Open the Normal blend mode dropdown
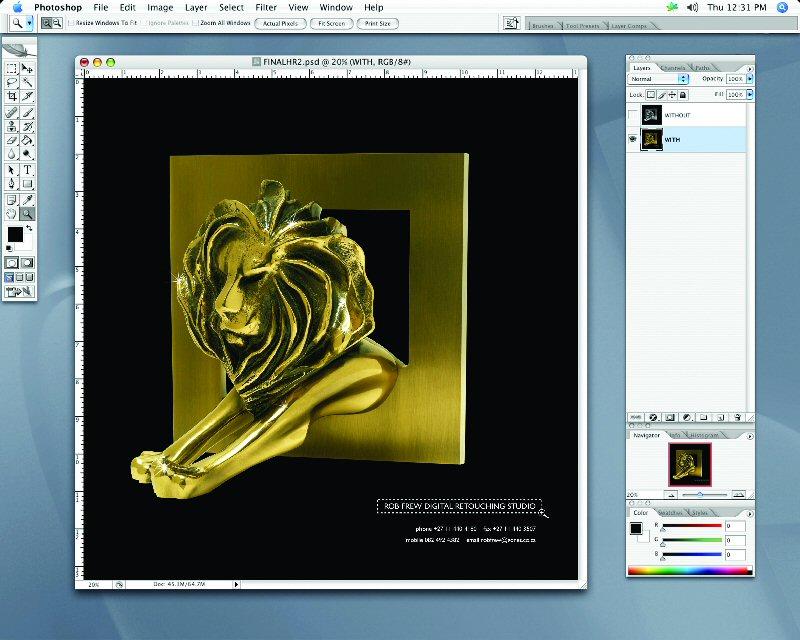This screenshot has width=800, height=640. tap(658, 78)
